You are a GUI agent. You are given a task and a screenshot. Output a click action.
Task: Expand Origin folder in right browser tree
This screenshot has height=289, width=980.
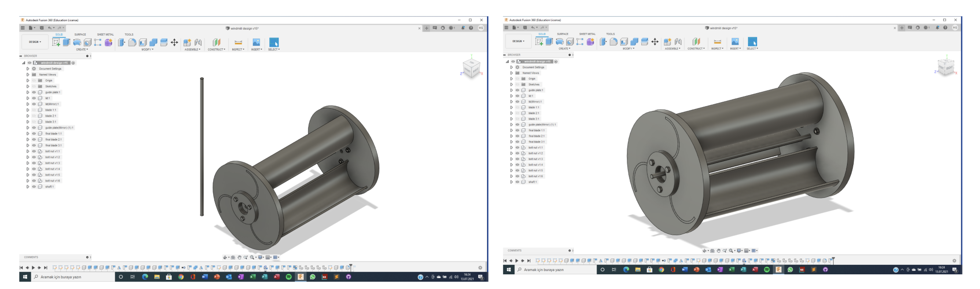[511, 79]
